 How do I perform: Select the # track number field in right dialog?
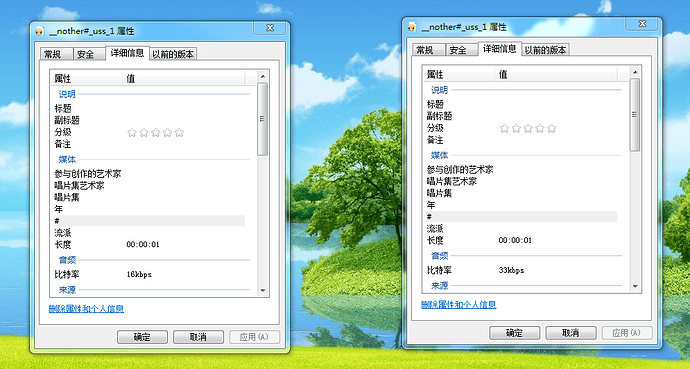[x=521, y=216]
